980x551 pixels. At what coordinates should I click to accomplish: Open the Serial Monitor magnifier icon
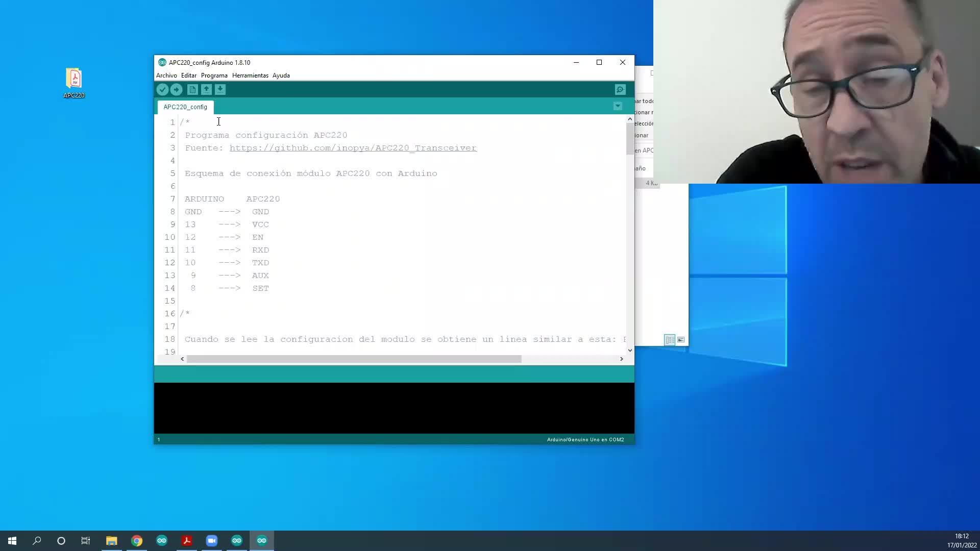point(620,90)
